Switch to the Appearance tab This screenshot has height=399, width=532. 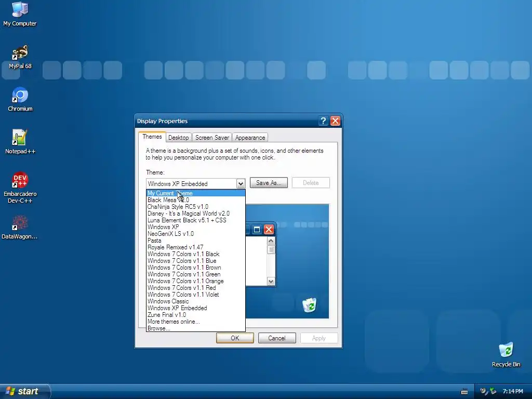click(250, 137)
